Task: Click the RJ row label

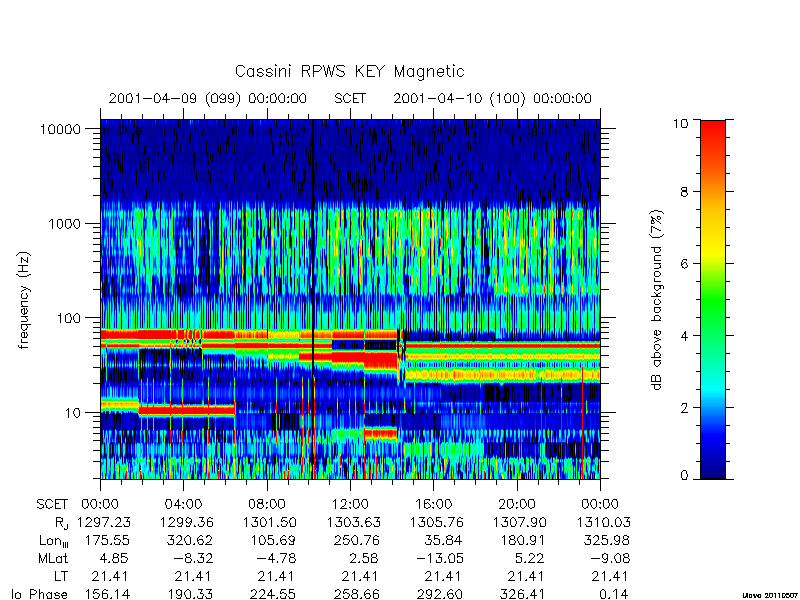Action: pos(61,523)
